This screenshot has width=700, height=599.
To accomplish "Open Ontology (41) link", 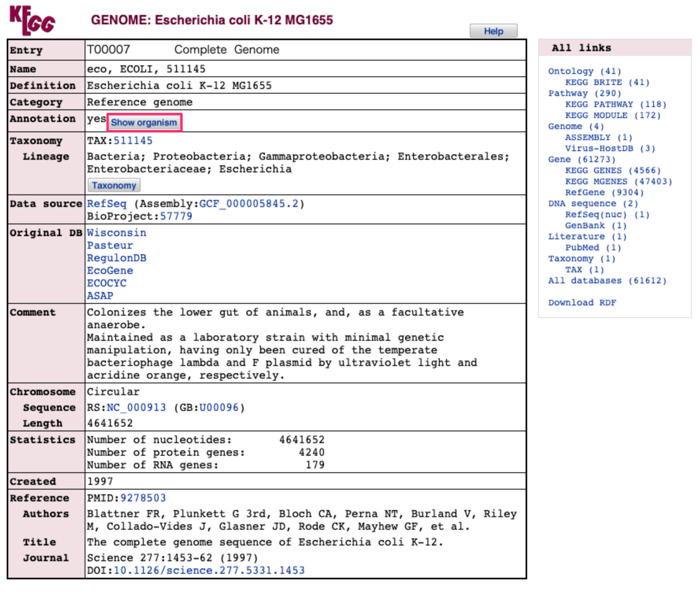I will click(585, 71).
